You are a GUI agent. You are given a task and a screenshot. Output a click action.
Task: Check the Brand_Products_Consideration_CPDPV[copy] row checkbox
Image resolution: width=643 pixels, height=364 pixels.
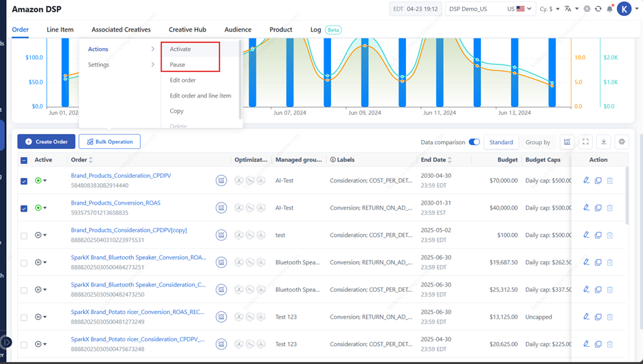tap(24, 236)
